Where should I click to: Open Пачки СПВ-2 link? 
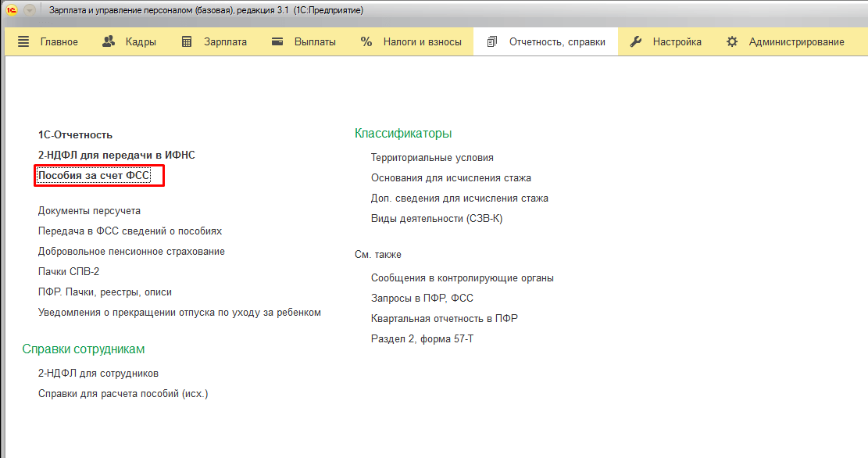coord(69,272)
